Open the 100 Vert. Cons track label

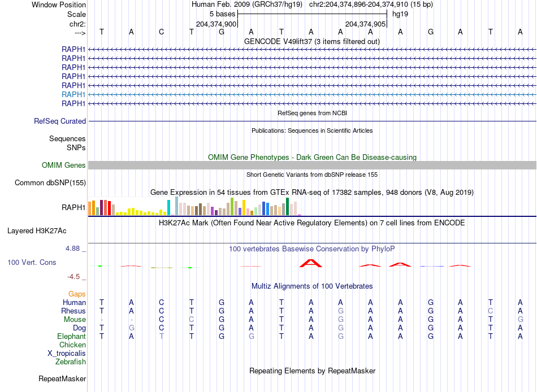(x=32, y=263)
